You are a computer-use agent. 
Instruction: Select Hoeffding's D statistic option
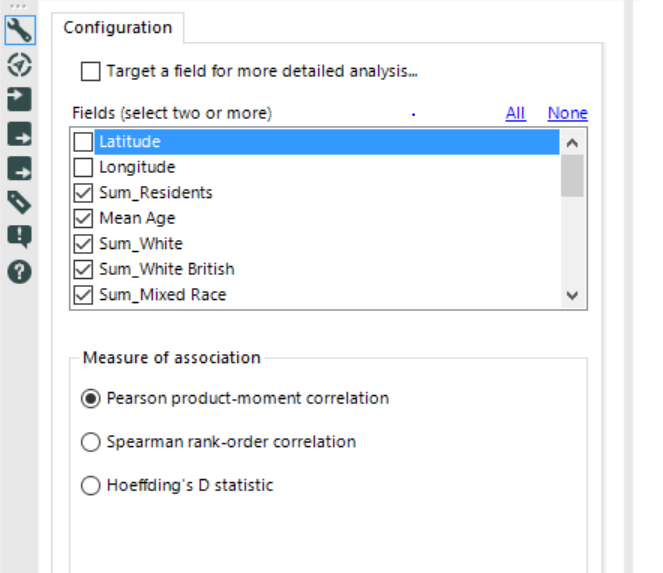tap(91, 486)
